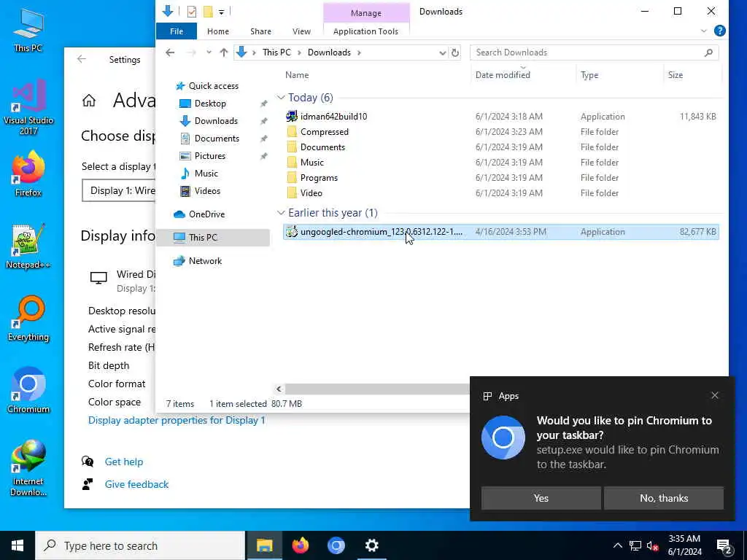Open Settings gear from the taskbar

tap(371, 545)
